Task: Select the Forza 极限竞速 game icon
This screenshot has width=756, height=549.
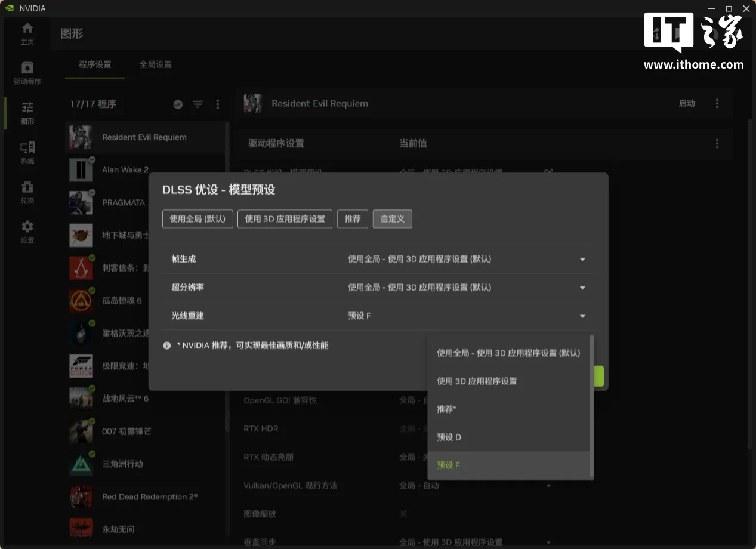Action: (x=81, y=366)
